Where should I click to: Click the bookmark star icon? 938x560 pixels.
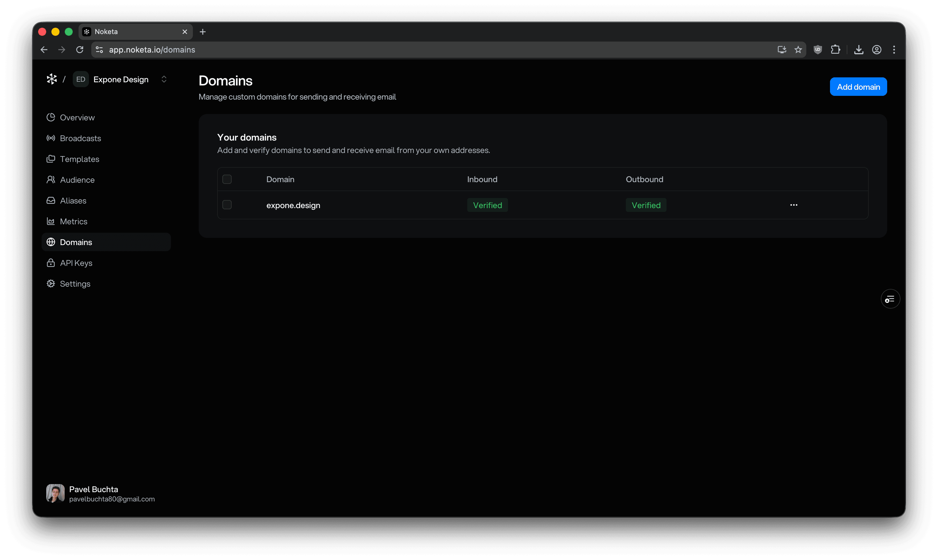(x=798, y=50)
